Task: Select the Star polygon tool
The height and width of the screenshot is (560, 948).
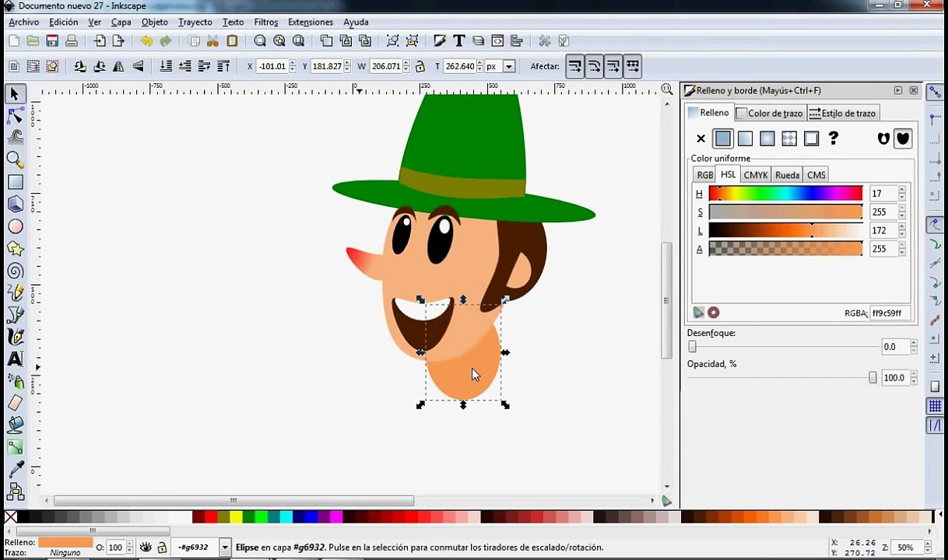Action: [x=15, y=248]
